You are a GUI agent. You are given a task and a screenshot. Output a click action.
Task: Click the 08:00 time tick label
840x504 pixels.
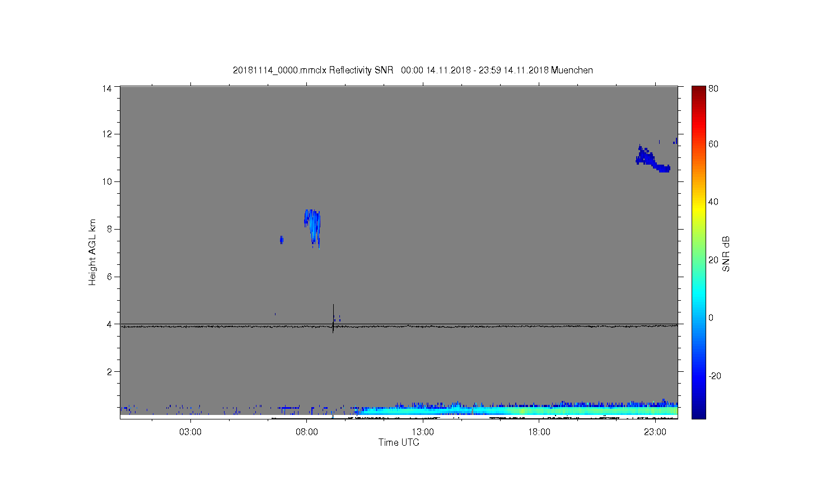point(307,432)
